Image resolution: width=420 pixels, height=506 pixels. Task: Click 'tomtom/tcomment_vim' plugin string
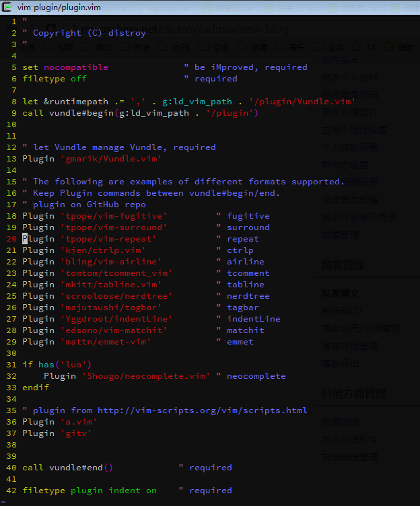pyautogui.click(x=116, y=273)
